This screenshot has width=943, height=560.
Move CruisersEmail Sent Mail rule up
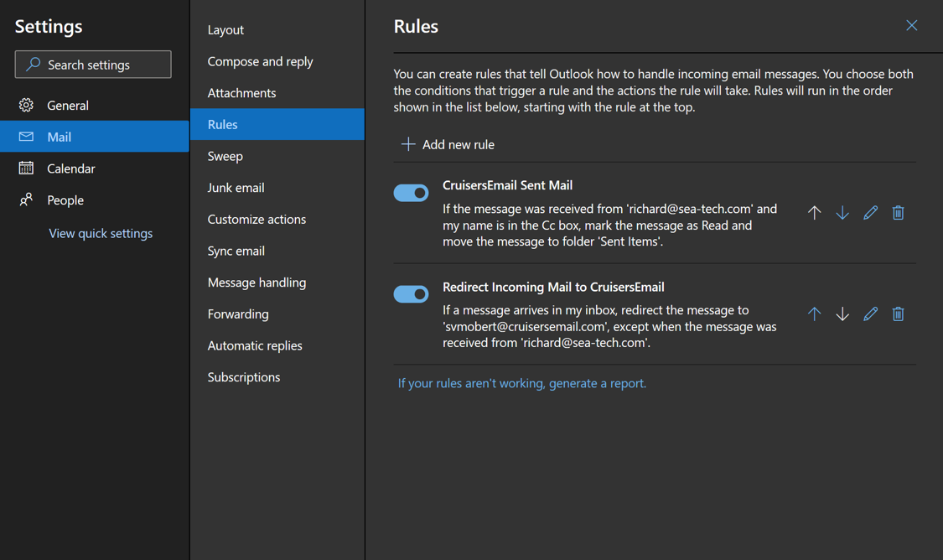[x=814, y=213]
